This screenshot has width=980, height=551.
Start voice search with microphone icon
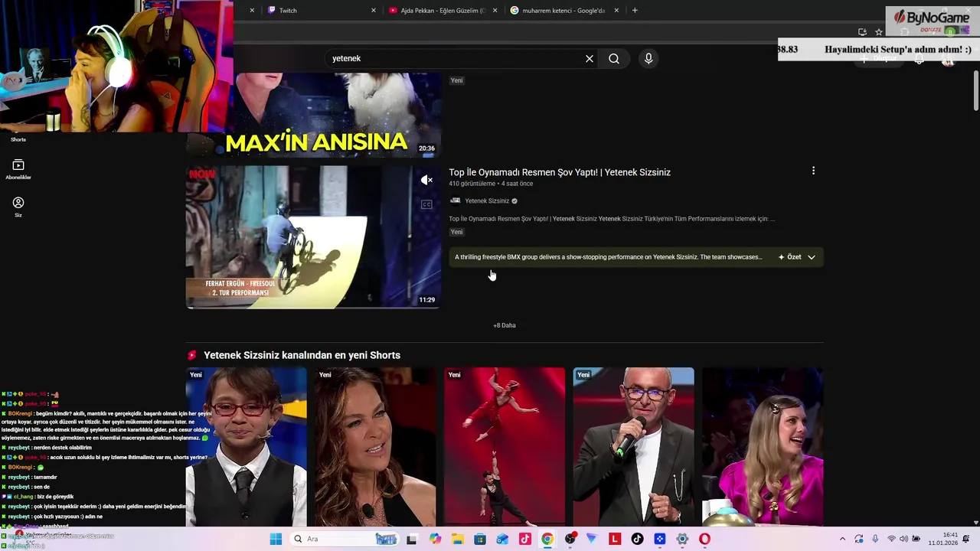(648, 59)
